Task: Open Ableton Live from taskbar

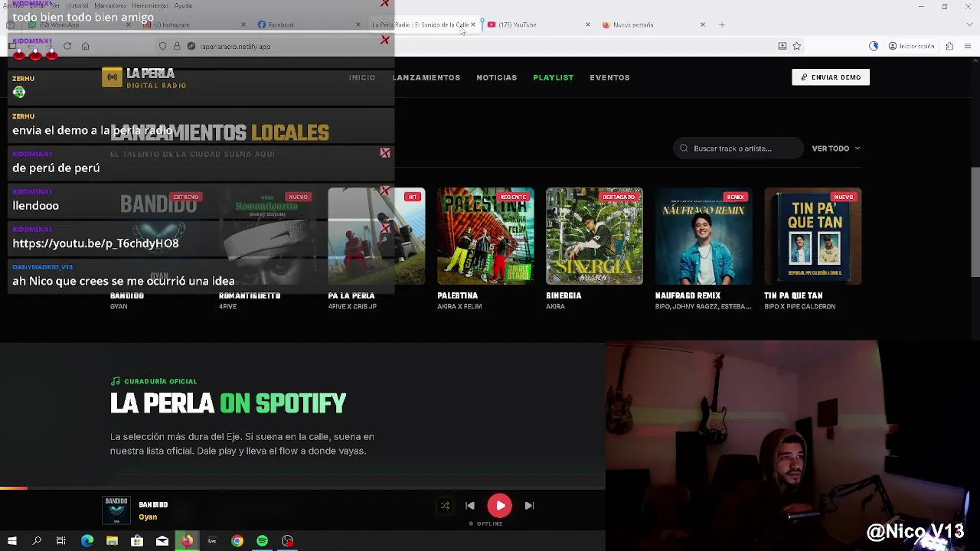Action: coord(212,541)
